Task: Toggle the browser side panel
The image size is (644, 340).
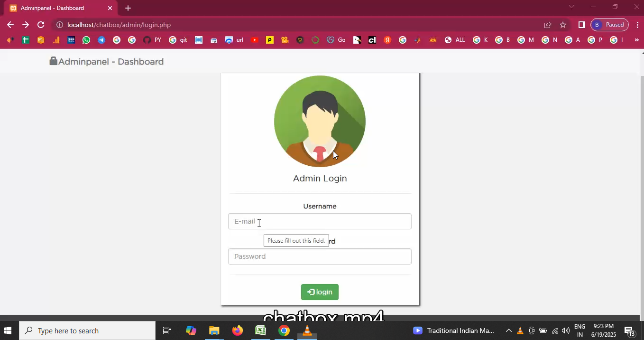Action: click(x=582, y=25)
